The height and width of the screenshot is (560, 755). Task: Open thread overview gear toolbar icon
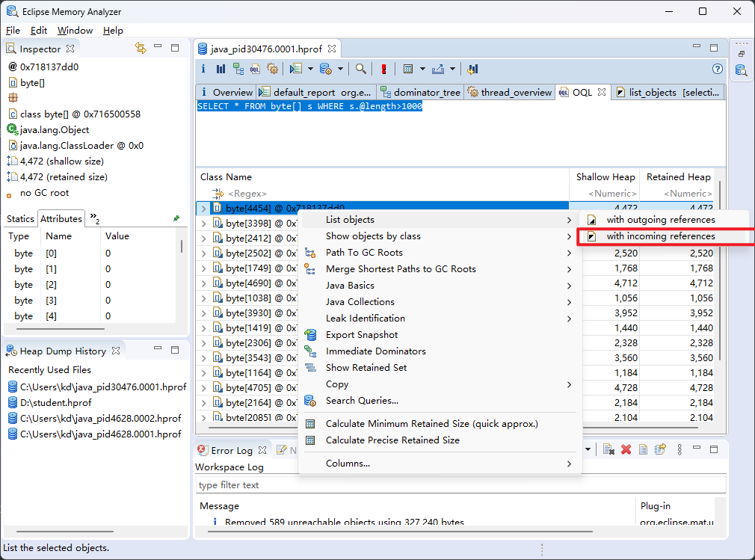273,69
